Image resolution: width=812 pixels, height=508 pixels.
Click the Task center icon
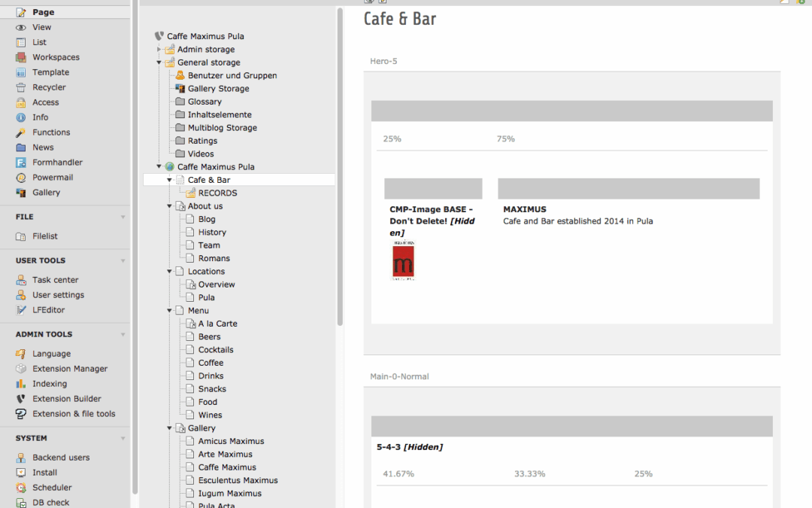(21, 280)
